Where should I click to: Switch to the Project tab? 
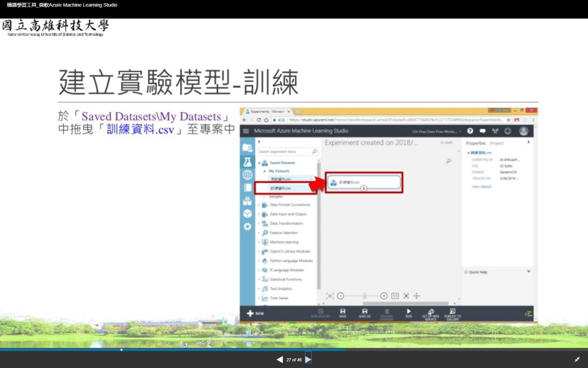(x=497, y=143)
